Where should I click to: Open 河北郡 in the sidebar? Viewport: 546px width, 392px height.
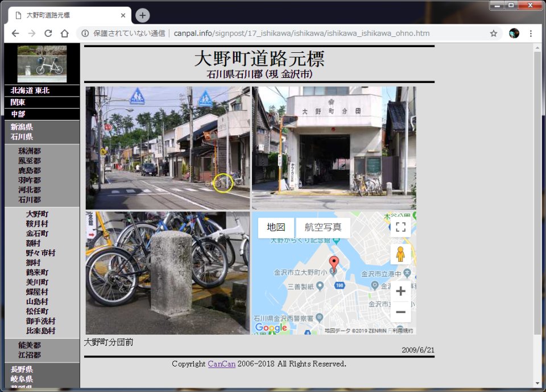pos(29,190)
